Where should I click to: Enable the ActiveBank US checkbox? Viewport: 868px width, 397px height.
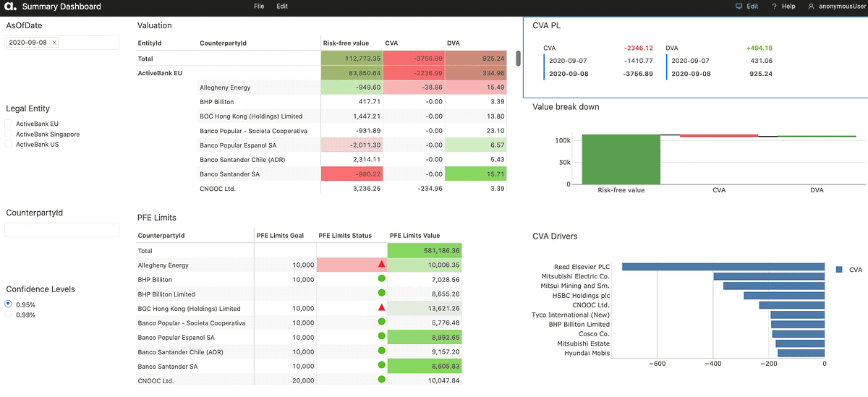[8, 145]
